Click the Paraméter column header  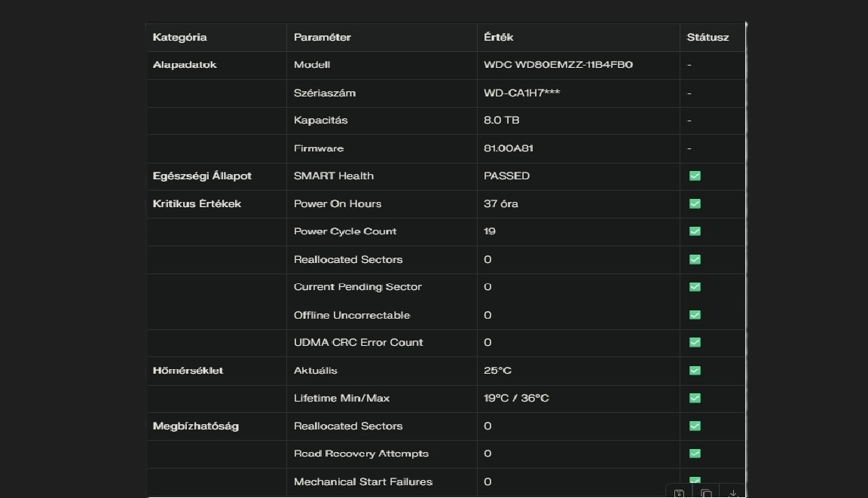pyautogui.click(x=322, y=37)
